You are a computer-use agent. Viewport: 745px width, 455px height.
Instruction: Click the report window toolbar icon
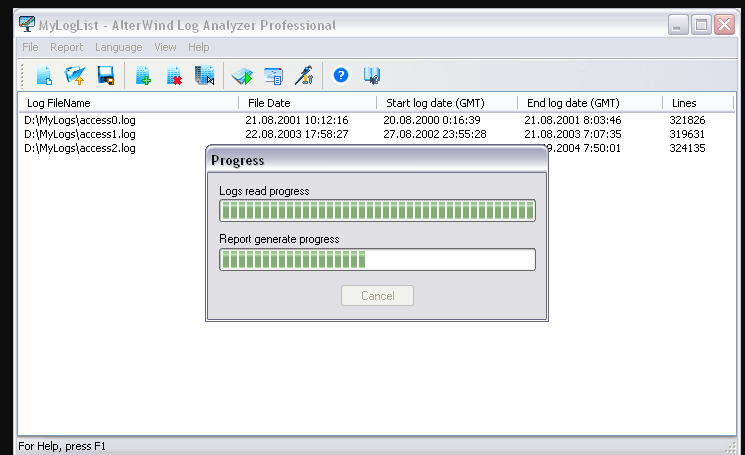coord(273,76)
